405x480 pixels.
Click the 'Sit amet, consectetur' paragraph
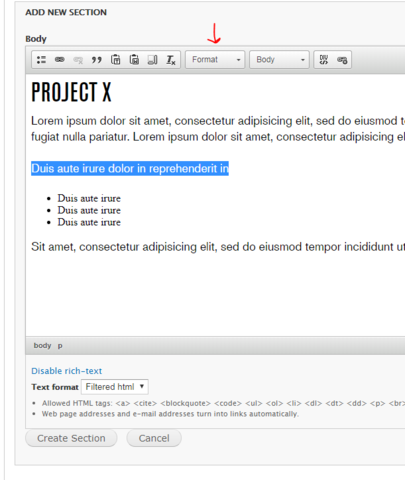218,247
